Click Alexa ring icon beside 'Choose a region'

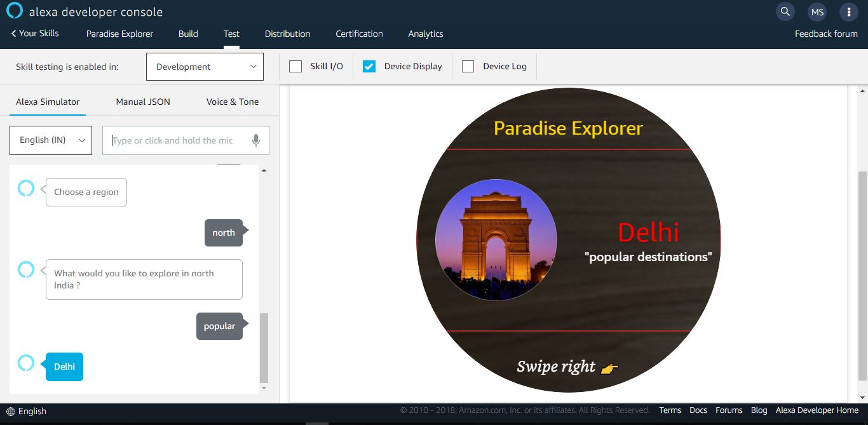point(26,189)
